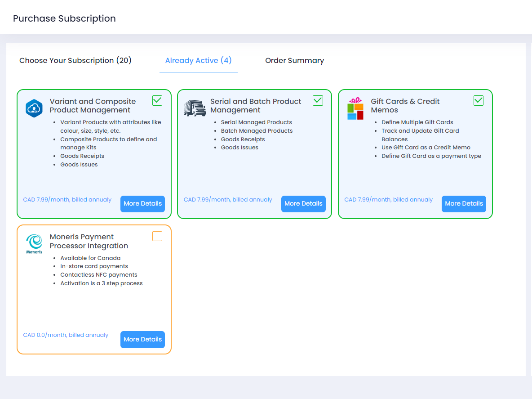532x399 pixels.
Task: Enable the Moneris Payment Processor Integration checkbox
Action: 157,236
